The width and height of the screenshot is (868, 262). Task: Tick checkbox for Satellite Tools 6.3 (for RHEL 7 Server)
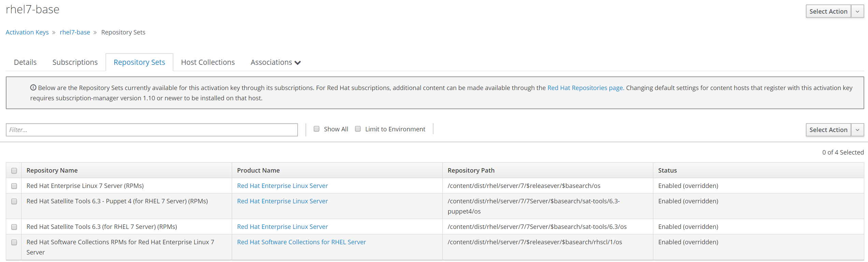pyautogui.click(x=14, y=227)
